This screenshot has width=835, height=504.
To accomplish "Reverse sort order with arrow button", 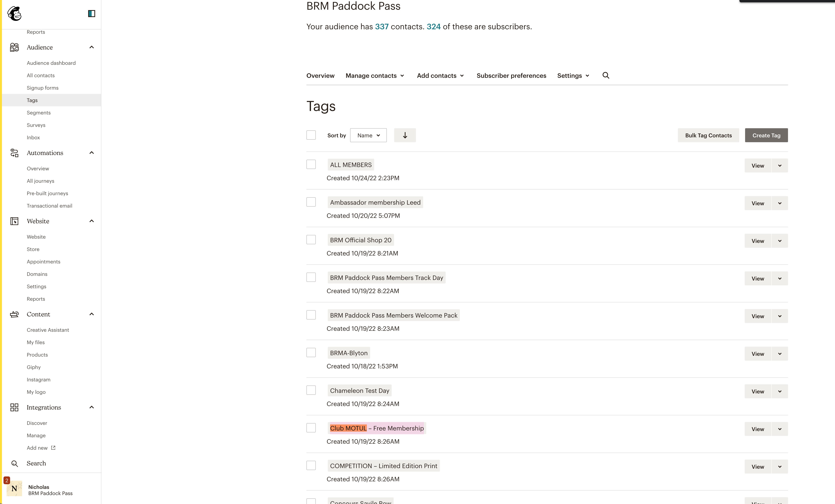I will (x=405, y=135).
